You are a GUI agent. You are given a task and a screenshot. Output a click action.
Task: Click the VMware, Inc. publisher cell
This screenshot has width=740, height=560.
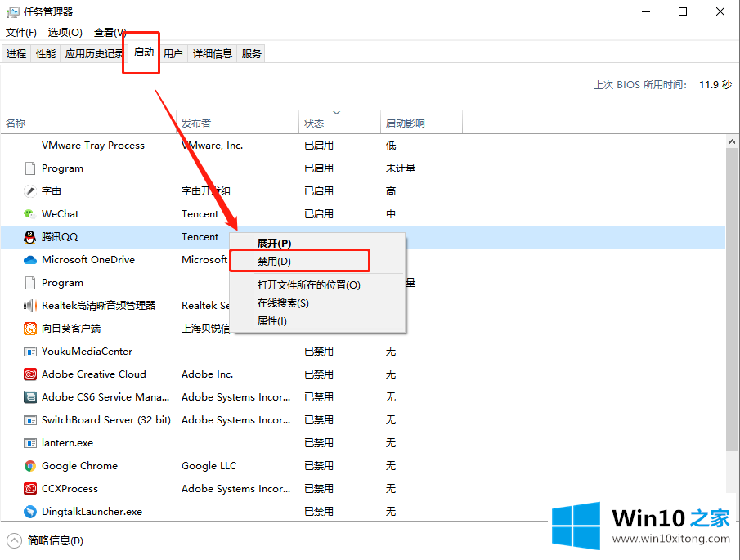[213, 146]
